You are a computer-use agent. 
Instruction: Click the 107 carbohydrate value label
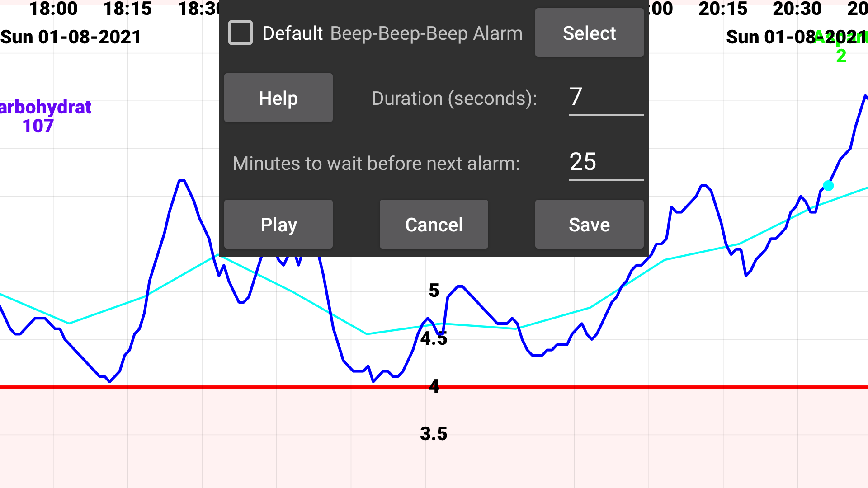[38, 126]
